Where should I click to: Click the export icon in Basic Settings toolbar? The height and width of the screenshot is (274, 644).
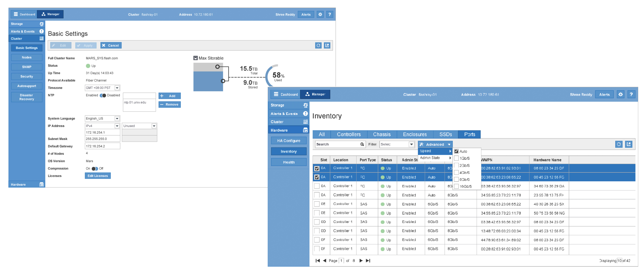327,45
